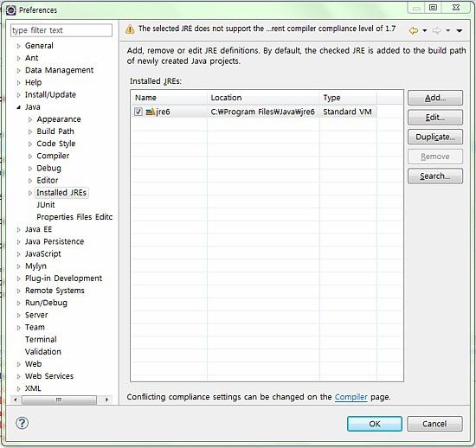Select the Web preference page
Screen dimensions: 476x448
point(33,364)
